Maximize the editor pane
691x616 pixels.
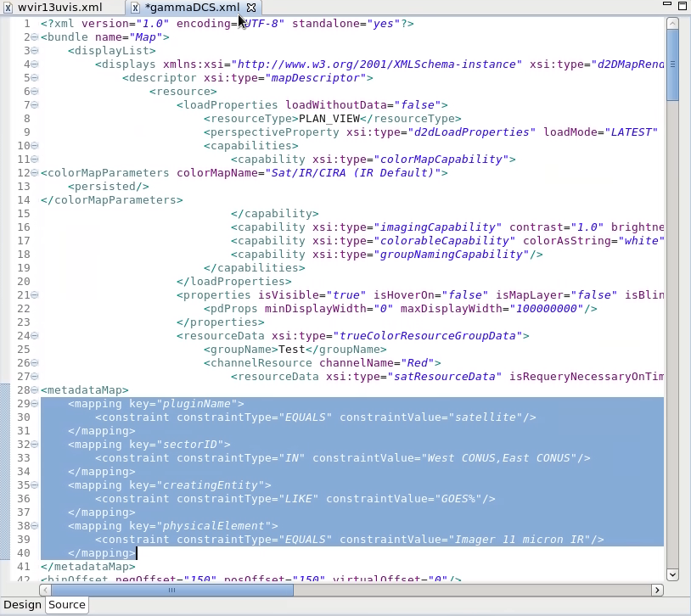[683, 5]
